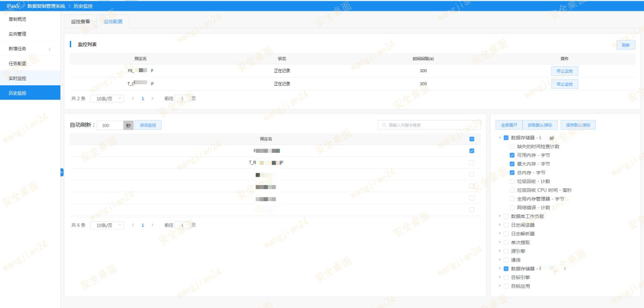Uncheck 总内存 - 字节 metric

[512, 173]
